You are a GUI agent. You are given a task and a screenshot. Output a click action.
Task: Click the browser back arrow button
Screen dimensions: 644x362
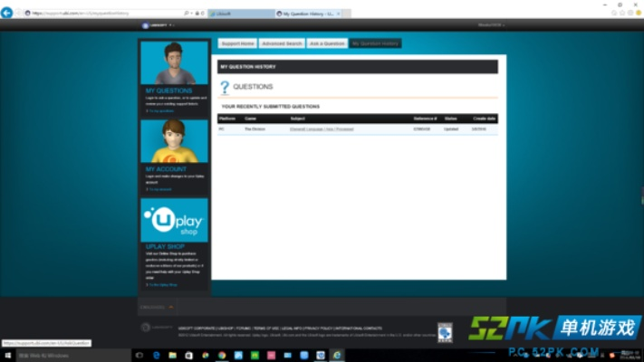tap(8, 13)
